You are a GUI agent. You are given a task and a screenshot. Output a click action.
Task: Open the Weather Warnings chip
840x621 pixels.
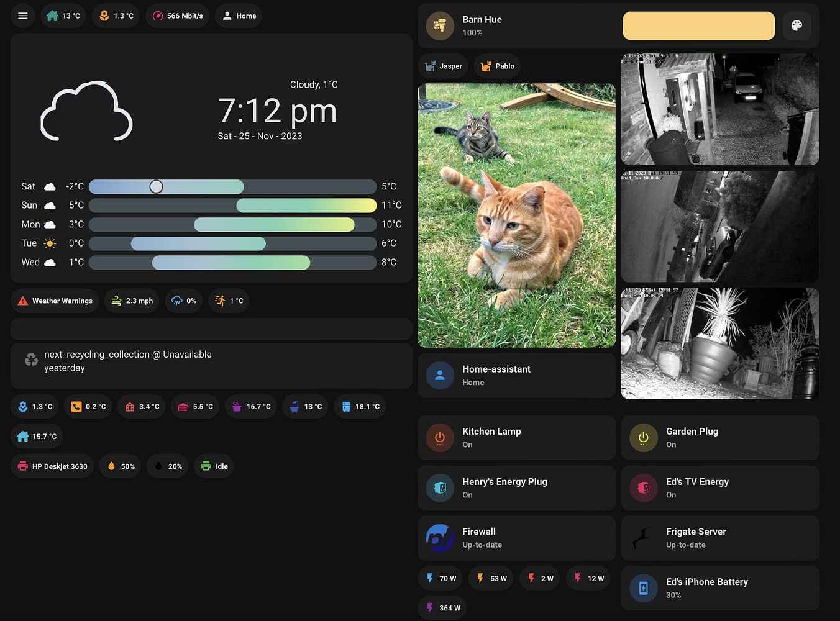55,301
